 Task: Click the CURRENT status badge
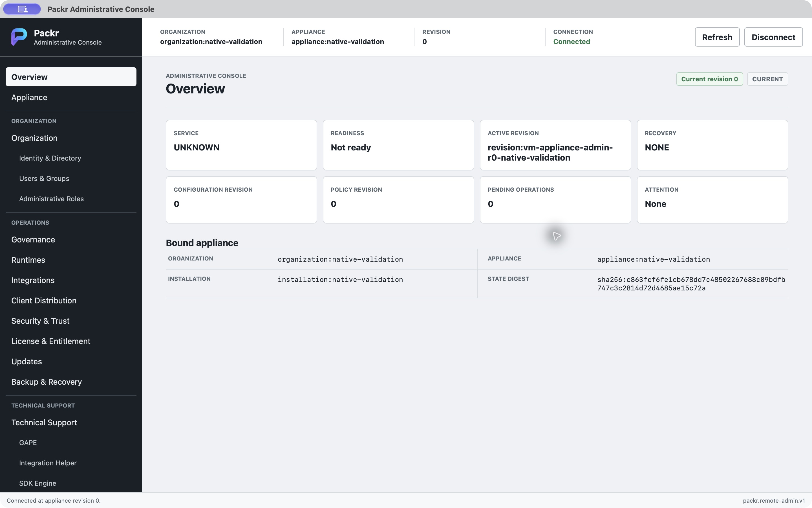(x=767, y=79)
